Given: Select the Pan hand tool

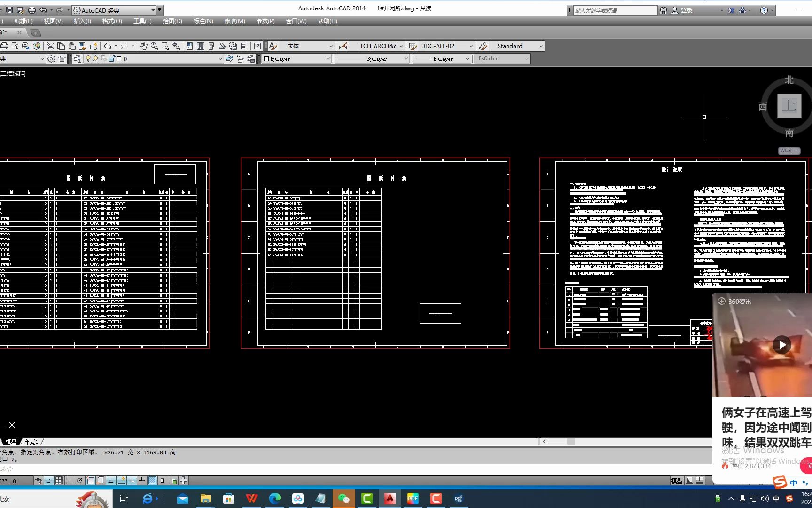Looking at the screenshot, I should click(144, 46).
